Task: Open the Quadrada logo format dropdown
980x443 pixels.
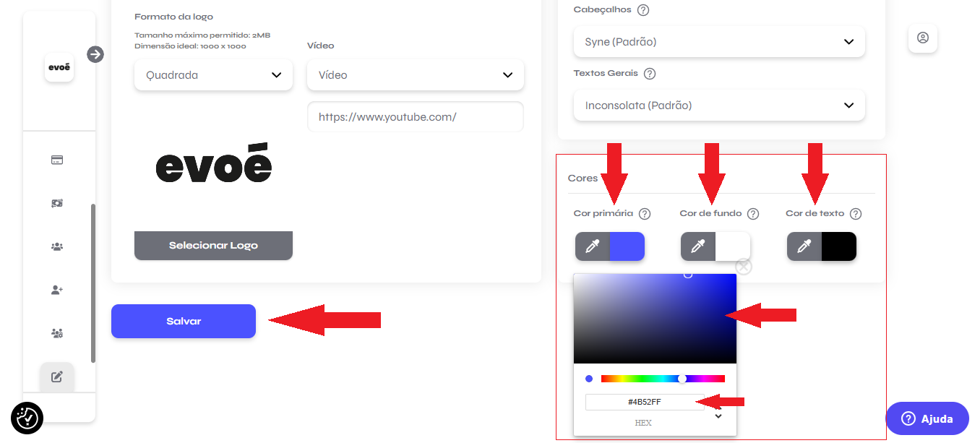Action: pos(213,75)
